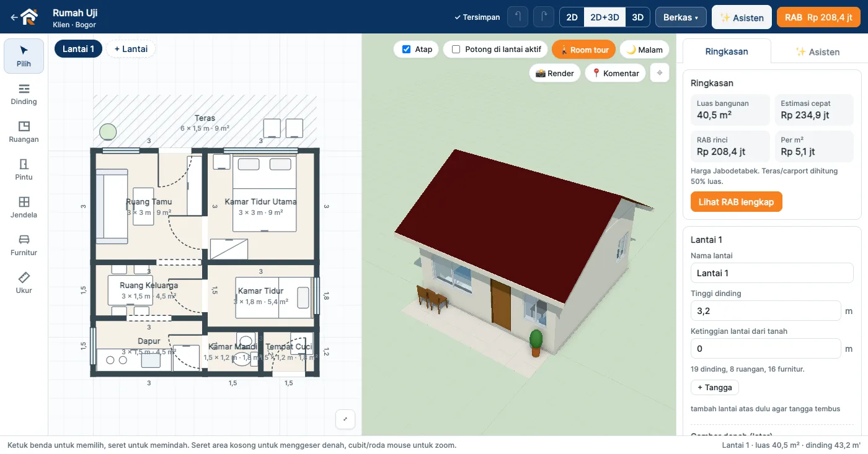Open the Render camera button
Image resolution: width=868 pixels, height=454 pixels.
tap(555, 73)
